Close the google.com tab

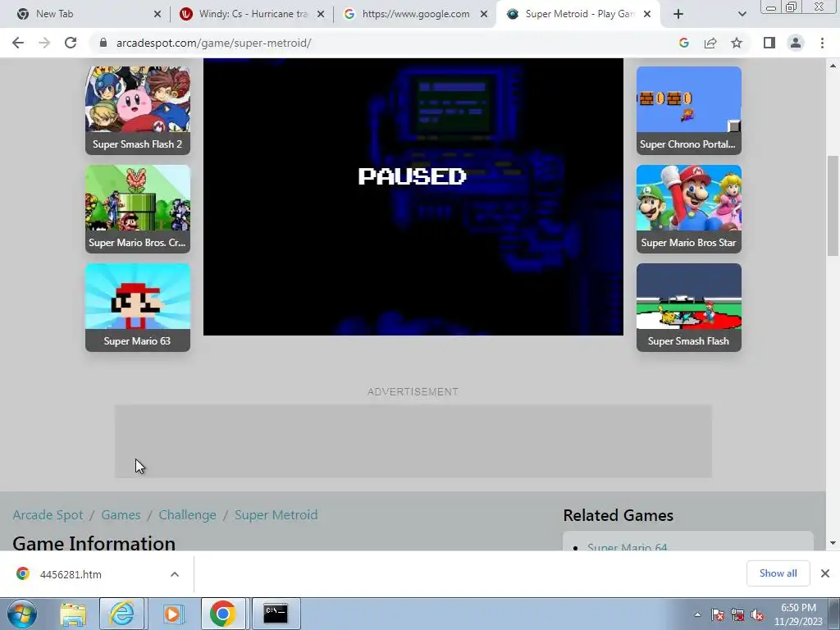(x=484, y=14)
